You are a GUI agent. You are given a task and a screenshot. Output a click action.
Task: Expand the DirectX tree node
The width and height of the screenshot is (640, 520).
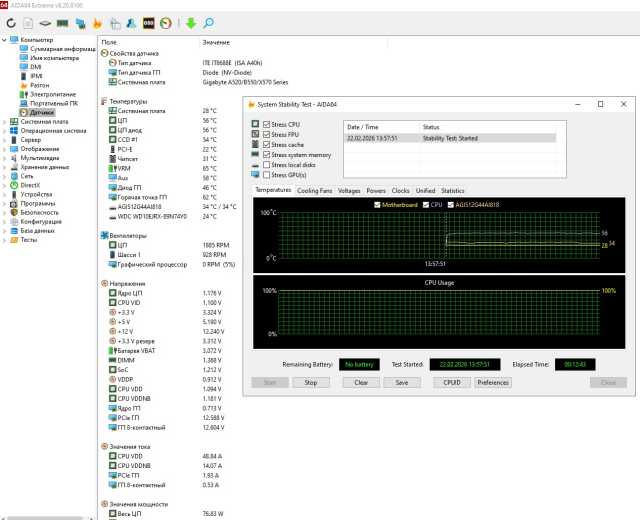[x=5, y=185]
